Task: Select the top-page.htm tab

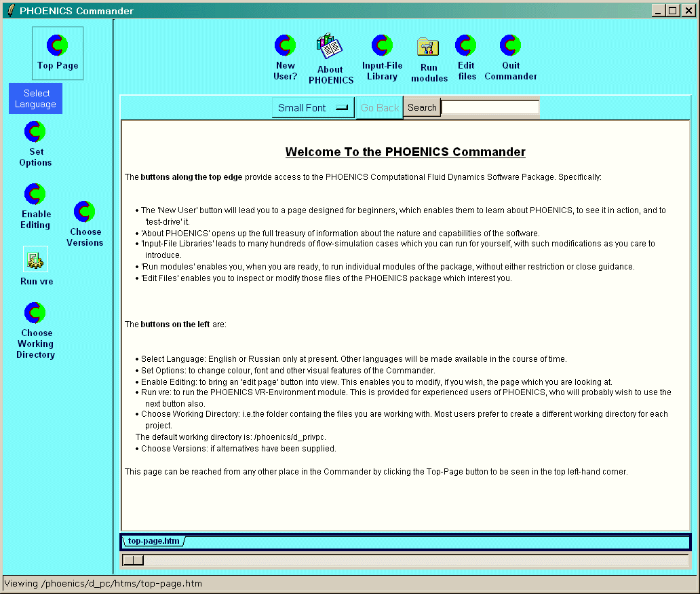Action: (x=153, y=541)
